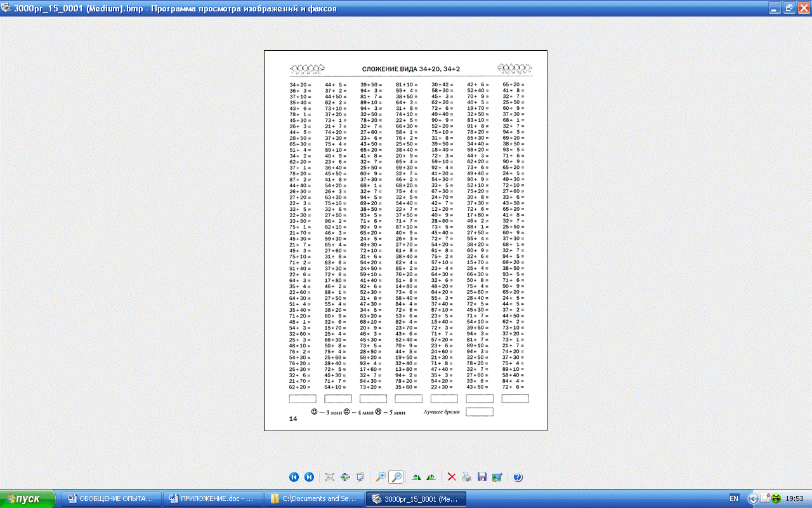Screen dimensions: 812x508
Task: Print the current image
Action: point(467,477)
